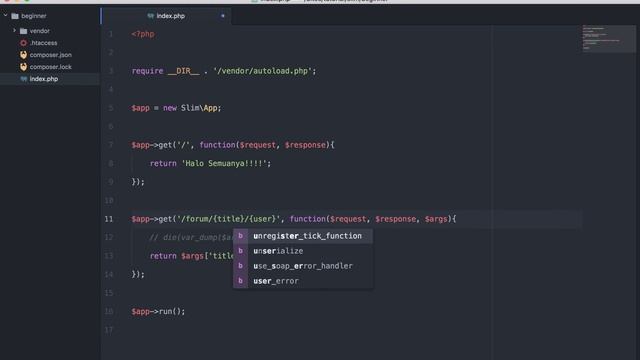The width and height of the screenshot is (640, 360).
Task: Select the beginner root folder label
Action: (34, 16)
